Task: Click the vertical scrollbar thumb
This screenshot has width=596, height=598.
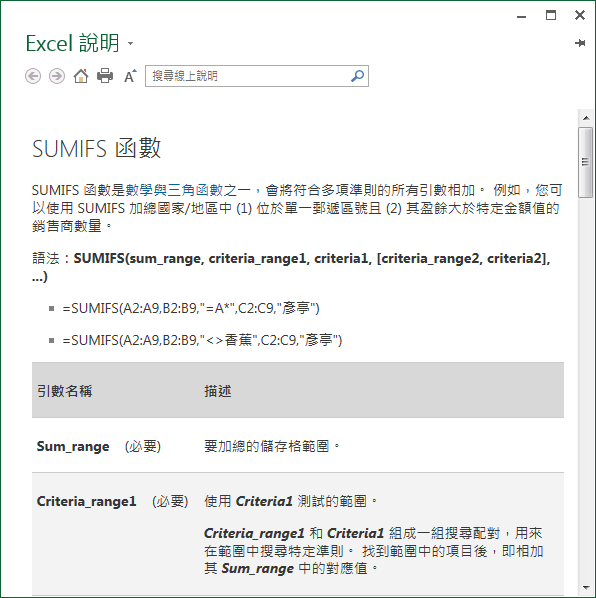Action: click(586, 162)
